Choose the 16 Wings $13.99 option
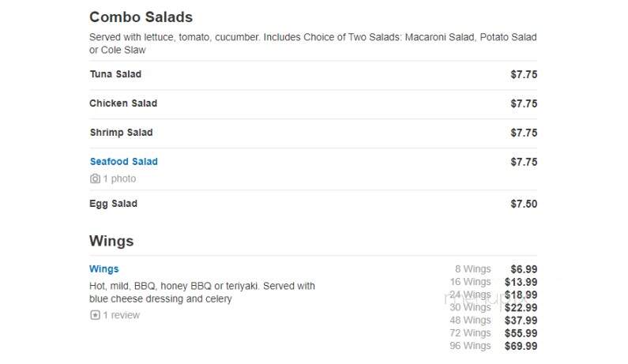This screenshot has width=628, height=364. (x=494, y=282)
